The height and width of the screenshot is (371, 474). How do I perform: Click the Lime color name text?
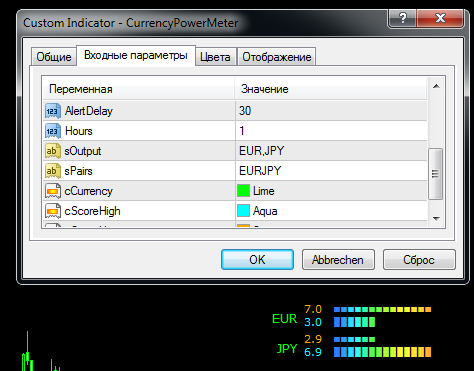click(264, 191)
